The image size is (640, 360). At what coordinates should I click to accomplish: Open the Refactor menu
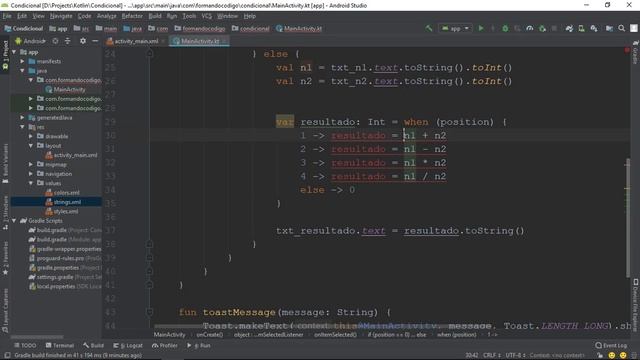point(132,16)
